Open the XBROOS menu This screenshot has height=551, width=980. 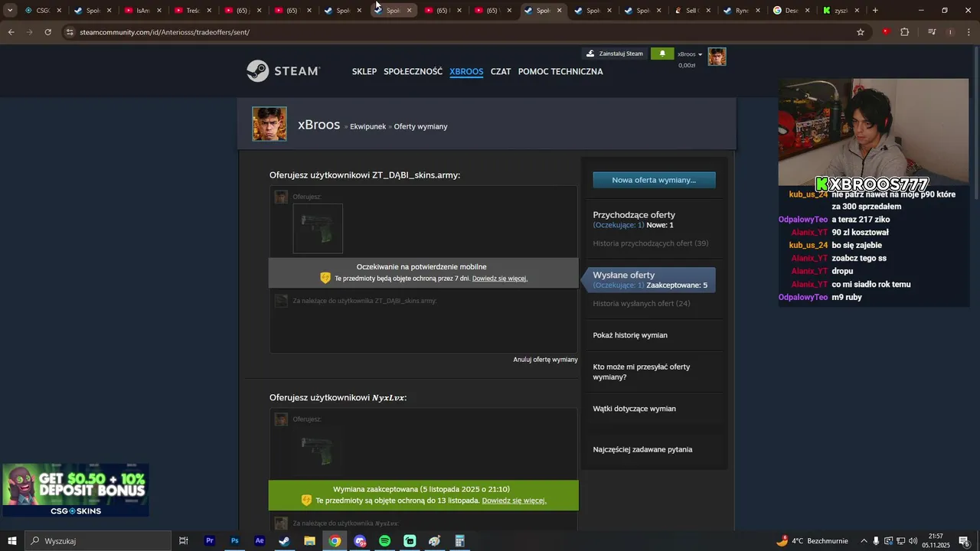click(x=466, y=71)
